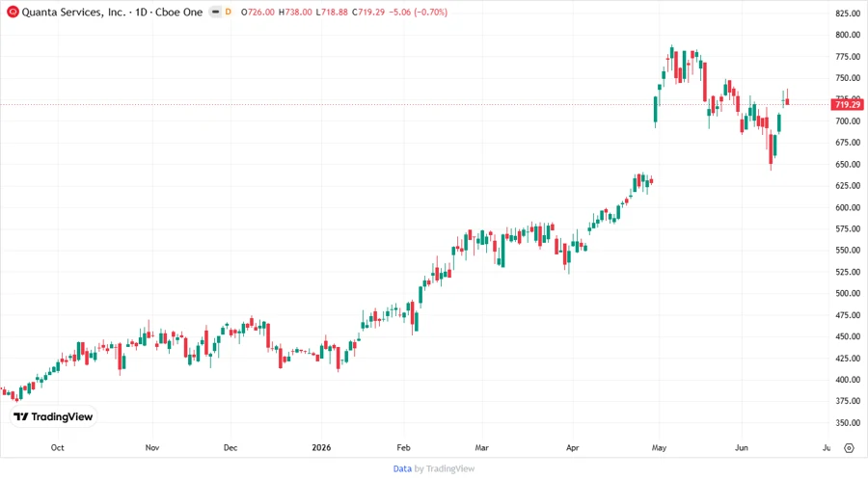Click the 550.00 price axis label
Screen dimensions: 868x480
pos(848,251)
